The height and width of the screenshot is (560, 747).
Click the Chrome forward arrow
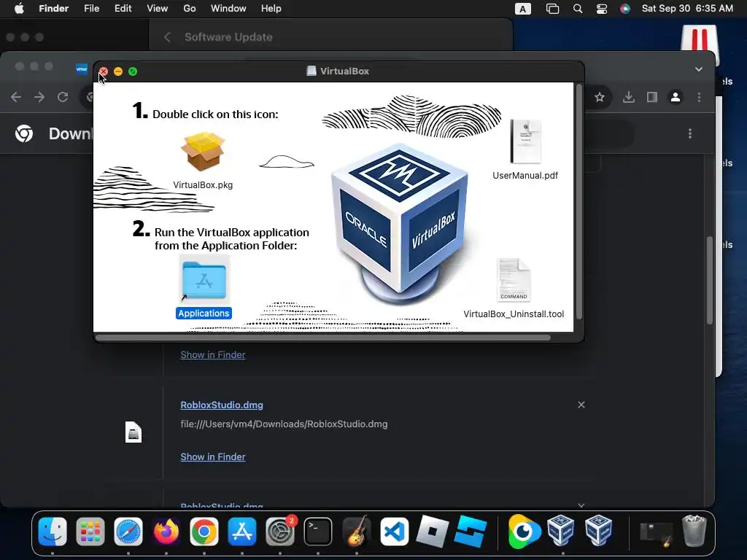point(39,97)
